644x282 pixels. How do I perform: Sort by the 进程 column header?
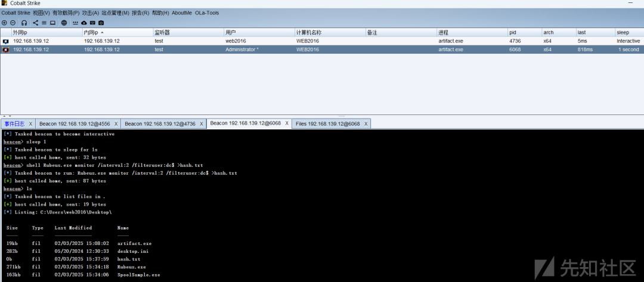[x=472, y=32]
